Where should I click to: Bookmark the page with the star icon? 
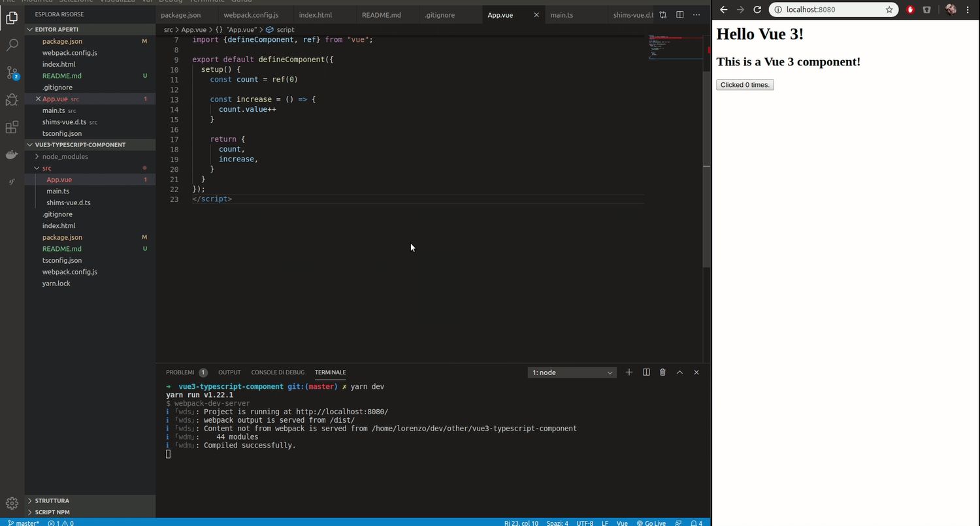(889, 10)
